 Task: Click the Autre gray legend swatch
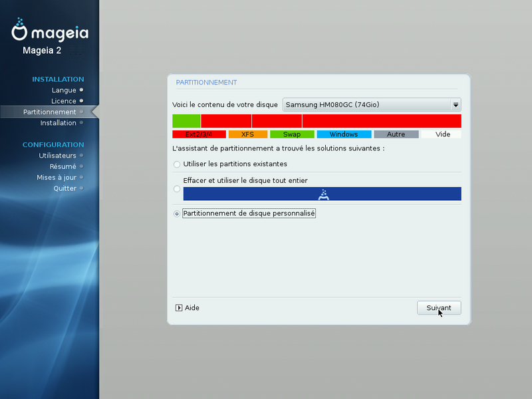pyautogui.click(x=396, y=134)
